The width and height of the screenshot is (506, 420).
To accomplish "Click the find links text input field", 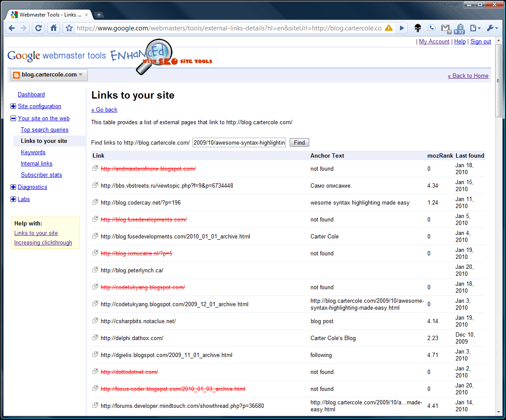I will (x=239, y=142).
